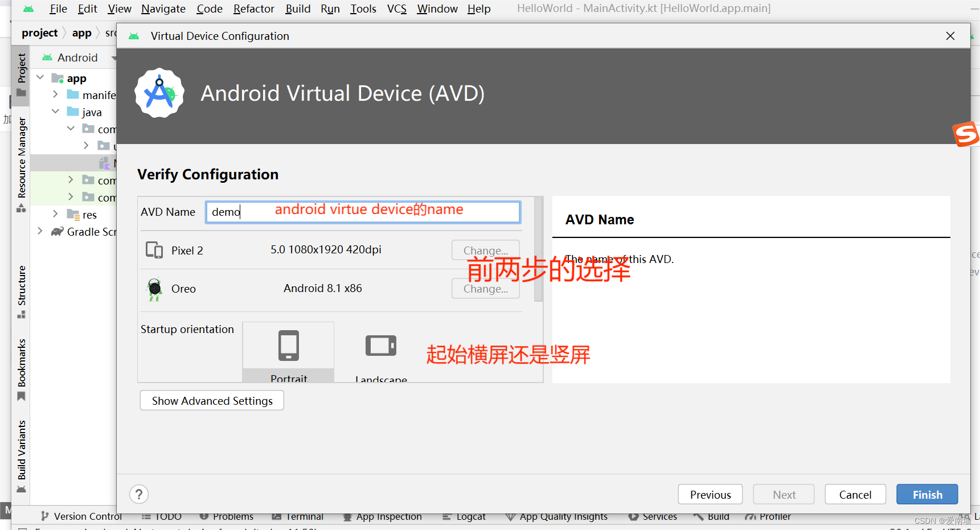This screenshot has width=980, height=530.
Task: Click the Gradle Scripts elephant icon
Action: point(57,231)
